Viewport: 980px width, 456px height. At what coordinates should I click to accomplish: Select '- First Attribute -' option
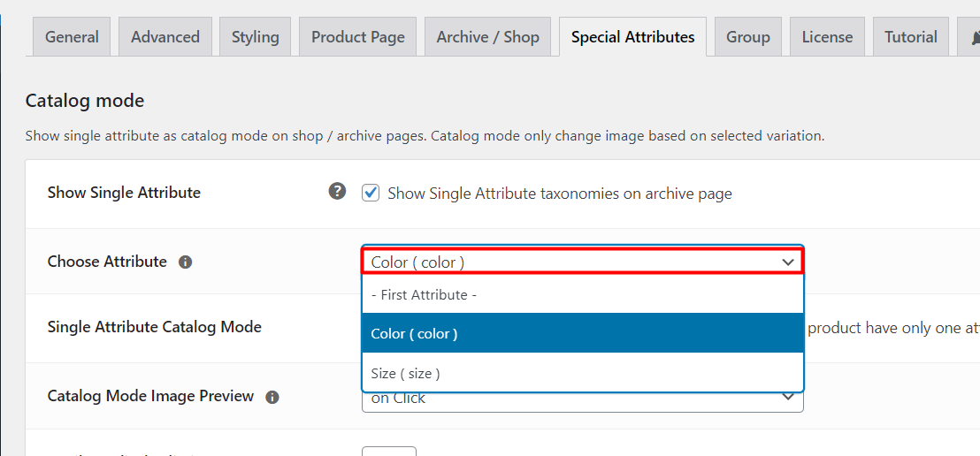pos(583,295)
